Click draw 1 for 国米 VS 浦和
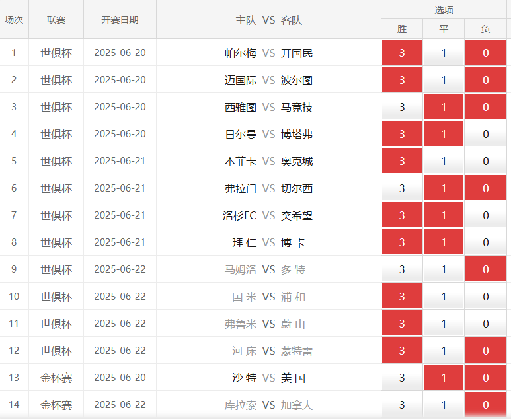Viewport: 511px width, 420px height. (444, 296)
